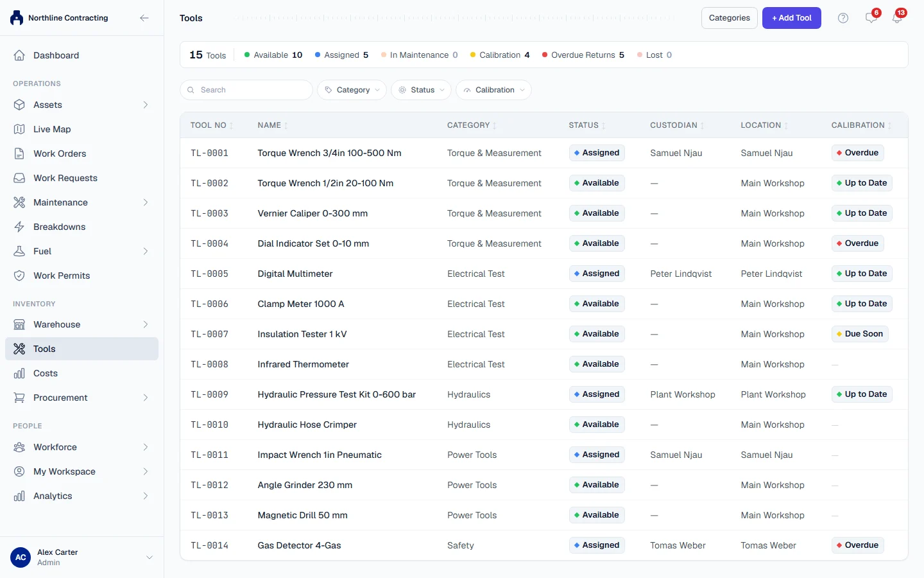Click the Categories button
This screenshot has width=924, height=578.
point(730,18)
